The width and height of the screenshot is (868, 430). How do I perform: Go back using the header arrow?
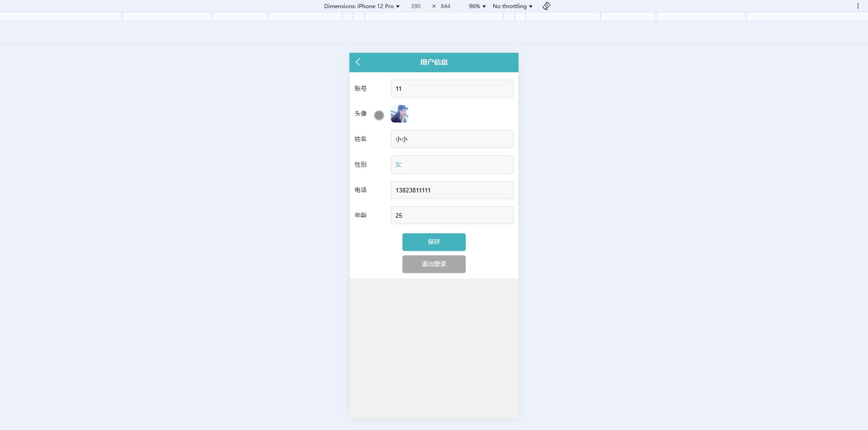coord(358,62)
